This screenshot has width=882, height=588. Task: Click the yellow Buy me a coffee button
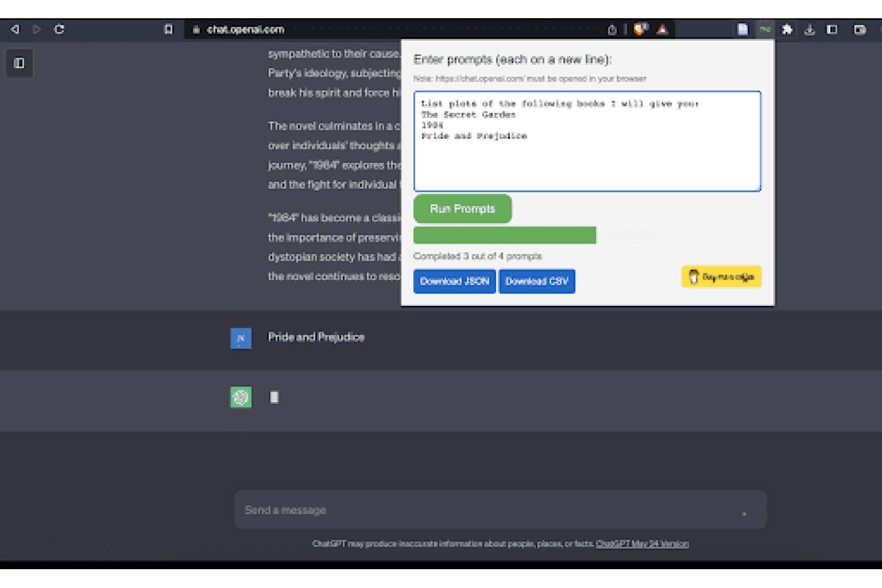721,276
